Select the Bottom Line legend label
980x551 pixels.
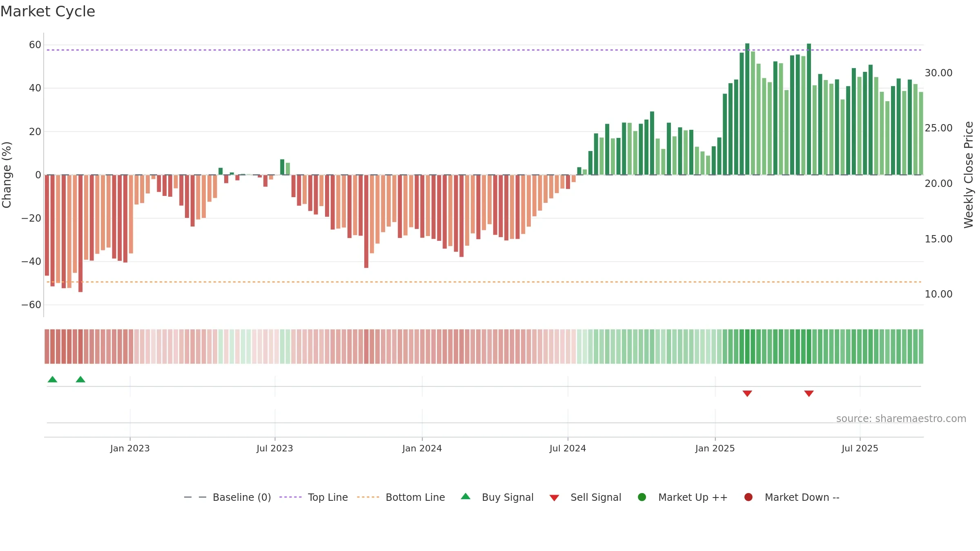point(415,497)
